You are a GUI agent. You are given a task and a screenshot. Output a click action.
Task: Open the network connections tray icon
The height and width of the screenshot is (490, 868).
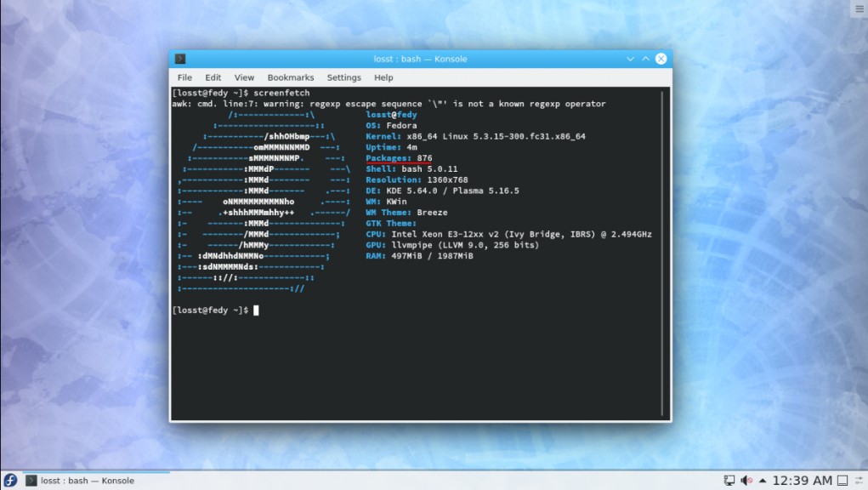point(729,481)
